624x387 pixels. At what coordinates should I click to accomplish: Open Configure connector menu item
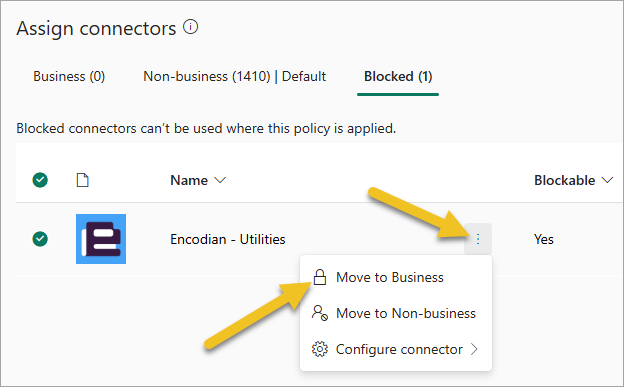(396, 349)
